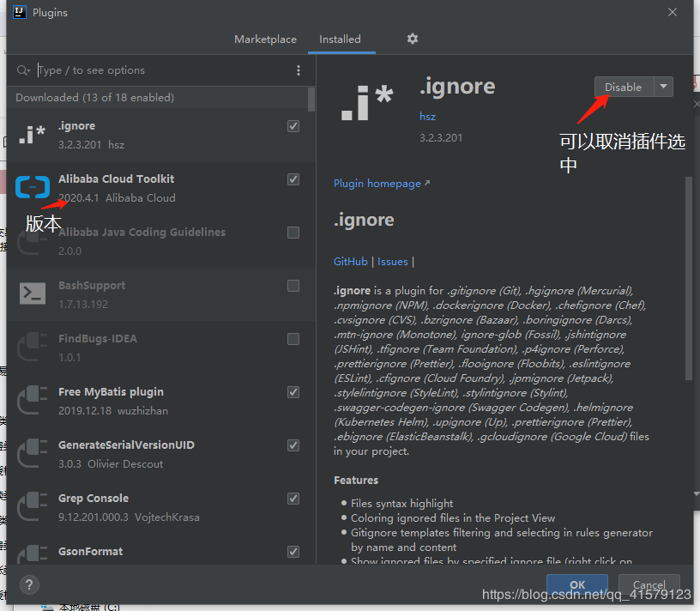Switch to the Installed tab
The width and height of the screenshot is (700, 611).
coord(340,39)
